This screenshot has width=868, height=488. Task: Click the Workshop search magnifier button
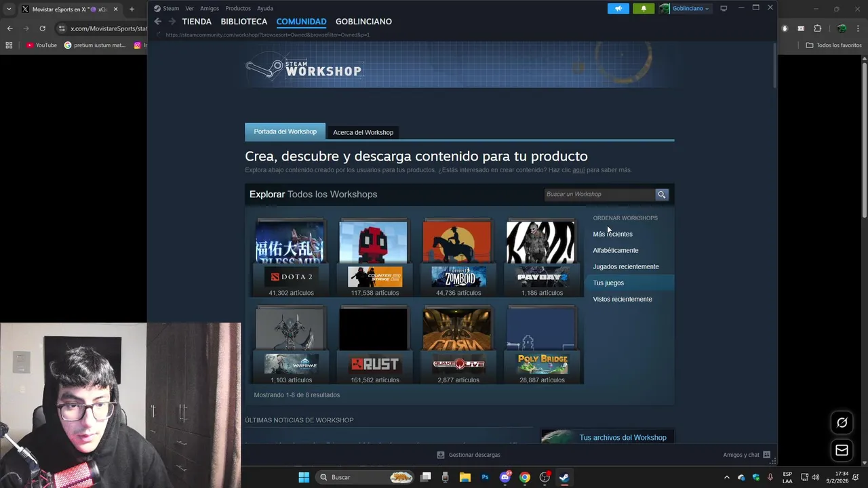coord(662,195)
